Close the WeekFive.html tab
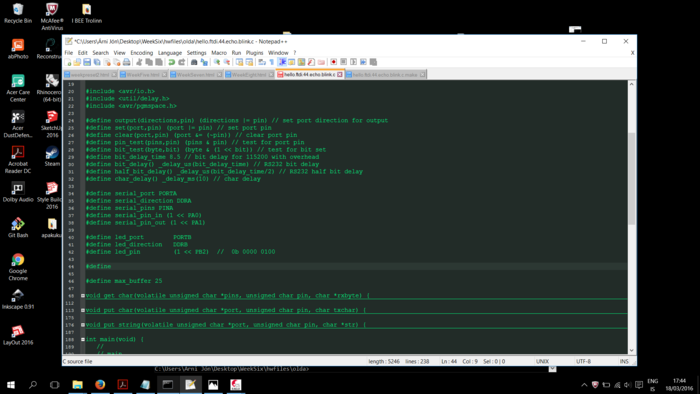This screenshot has width=700, height=394. [164, 75]
